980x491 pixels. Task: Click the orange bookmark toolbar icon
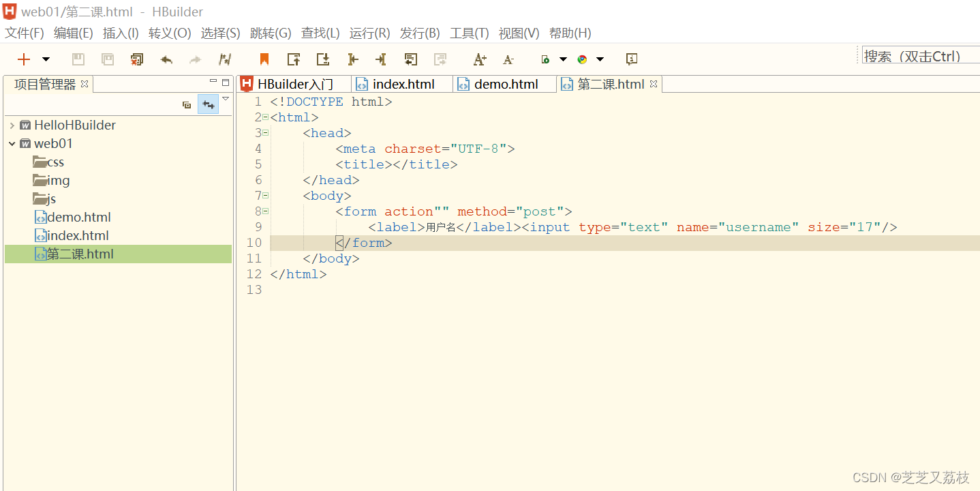coord(264,59)
